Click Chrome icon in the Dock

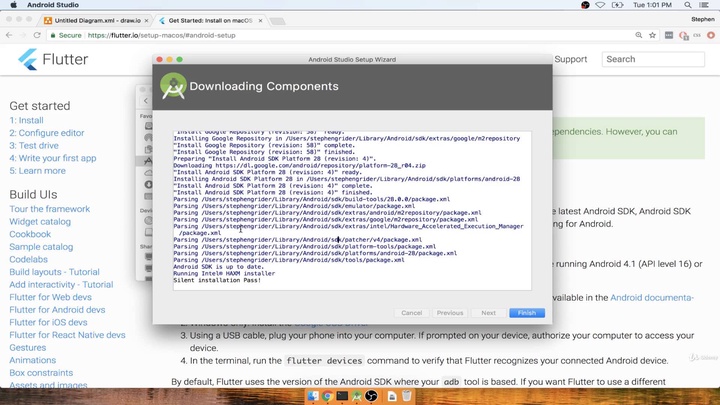tap(327, 396)
